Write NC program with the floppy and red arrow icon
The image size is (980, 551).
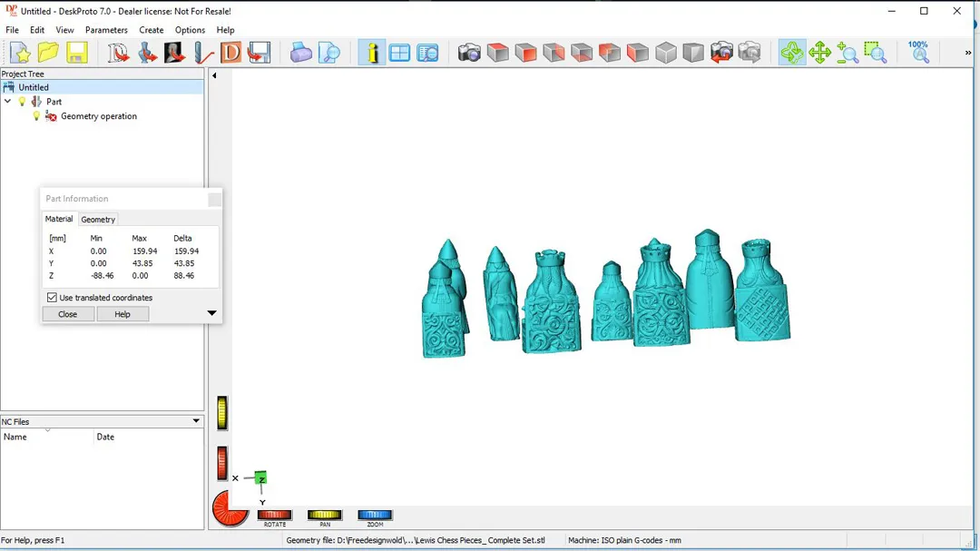click(x=259, y=53)
